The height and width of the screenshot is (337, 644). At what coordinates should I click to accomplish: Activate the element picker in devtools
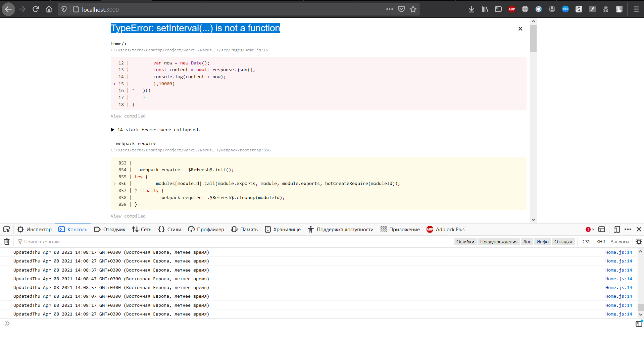(7, 230)
